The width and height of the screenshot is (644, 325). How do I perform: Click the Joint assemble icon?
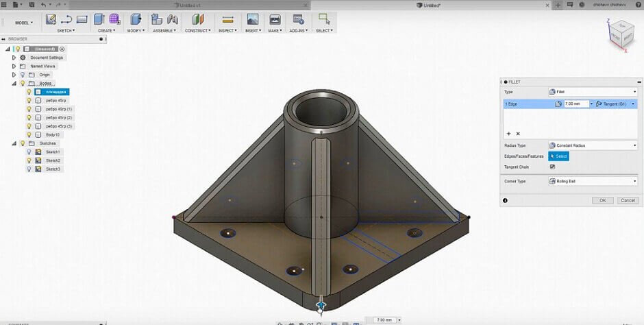(x=173, y=19)
